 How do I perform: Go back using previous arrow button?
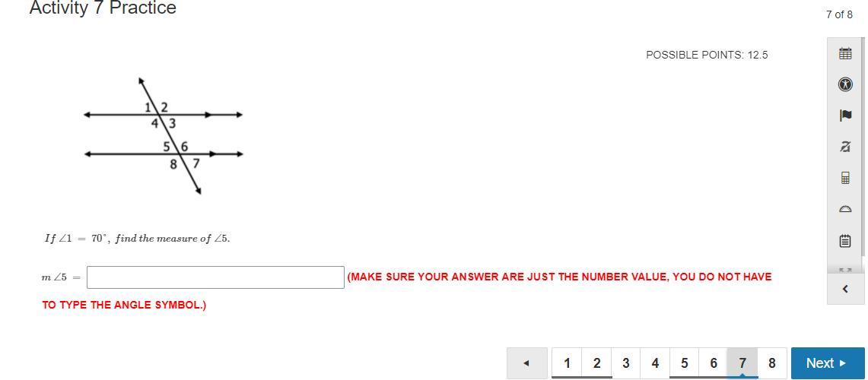[527, 363]
